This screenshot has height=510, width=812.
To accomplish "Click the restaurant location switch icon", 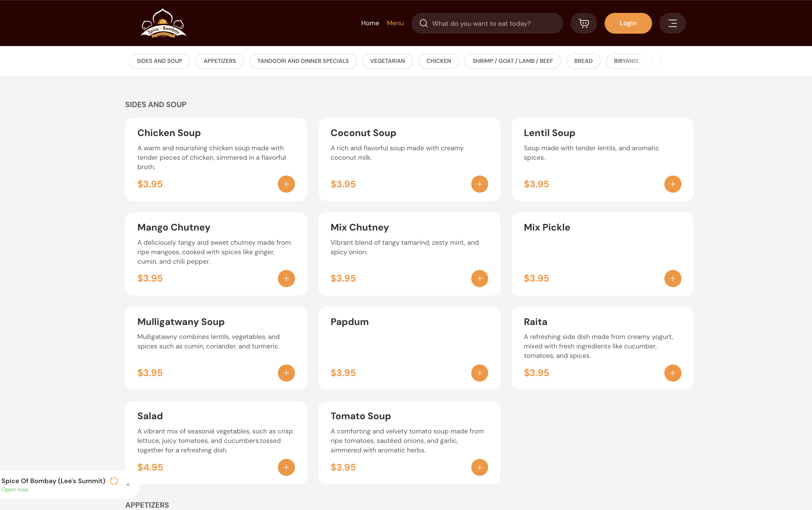I will point(114,481).
